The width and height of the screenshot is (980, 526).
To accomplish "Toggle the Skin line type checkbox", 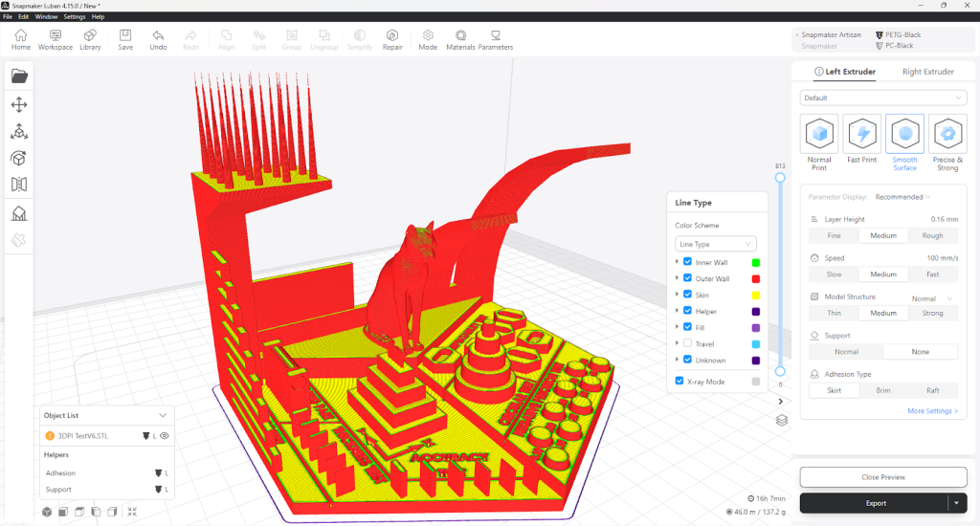I will pos(687,295).
